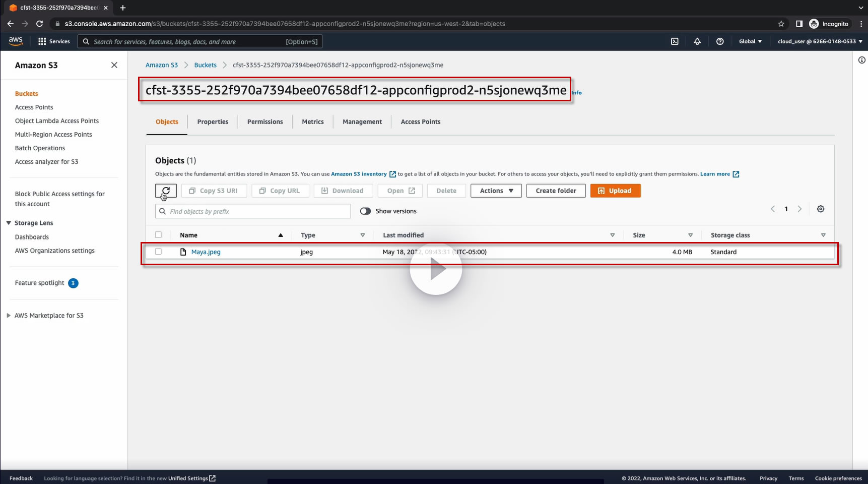Screen dimensions: 868x484
Task: Click the Upload button
Action: click(615, 191)
